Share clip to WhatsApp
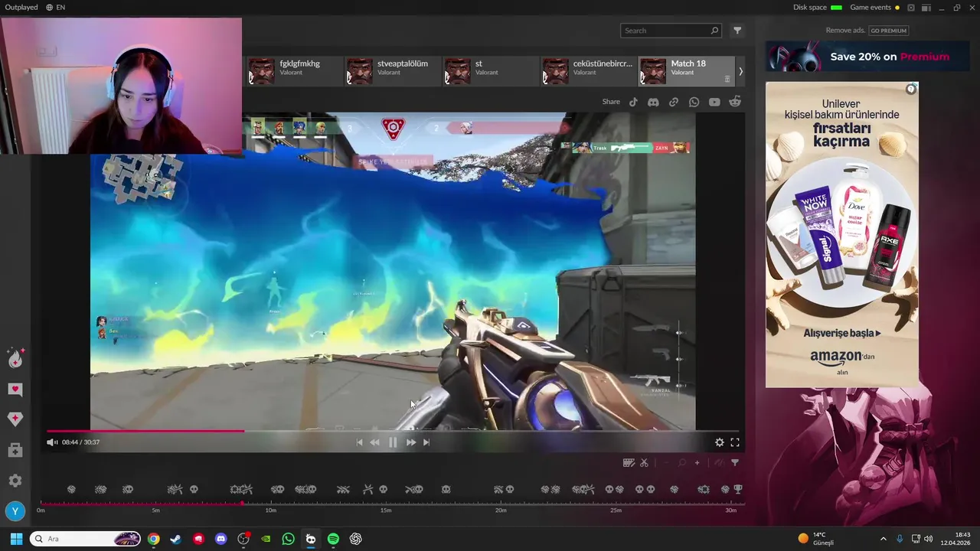The height and width of the screenshot is (551, 980). coord(694,102)
